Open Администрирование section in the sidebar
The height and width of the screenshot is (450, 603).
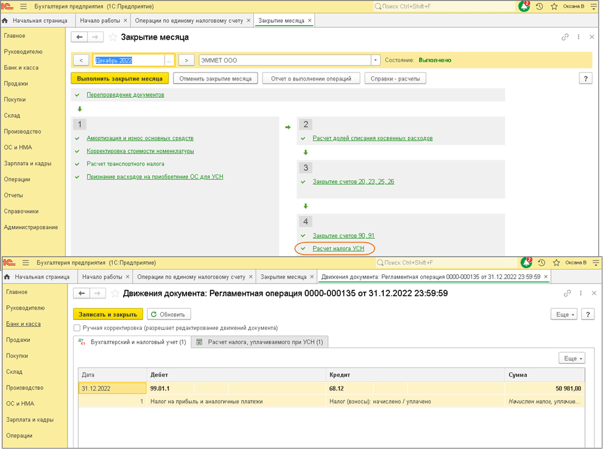pos(31,227)
